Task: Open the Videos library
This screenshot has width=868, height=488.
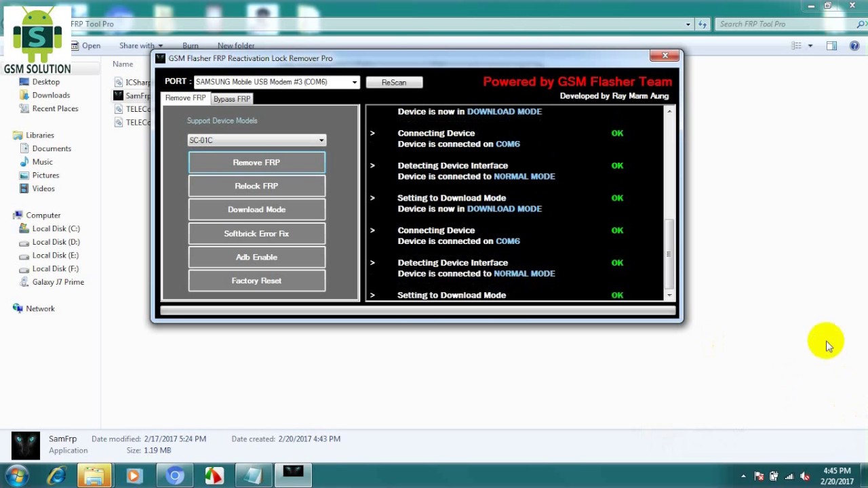Action: 43,188
